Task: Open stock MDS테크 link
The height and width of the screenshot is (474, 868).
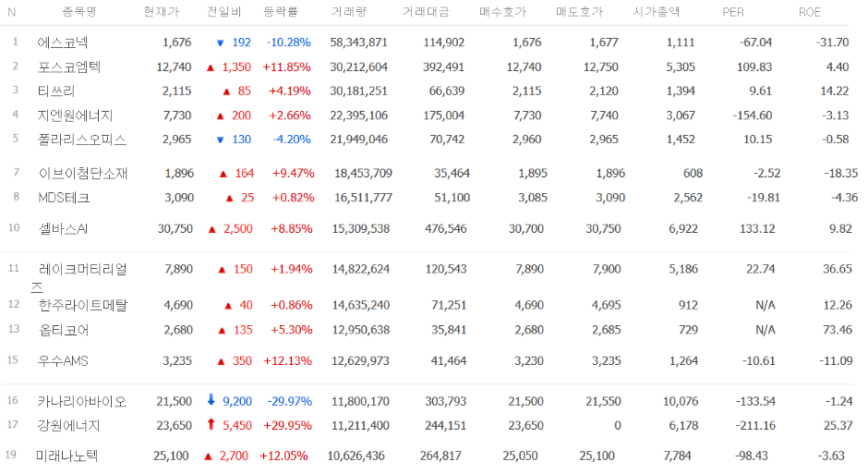Action: (x=64, y=198)
